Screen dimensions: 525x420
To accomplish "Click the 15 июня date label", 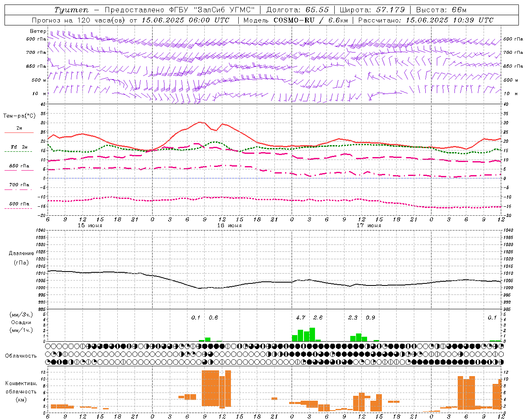I will (90, 226).
